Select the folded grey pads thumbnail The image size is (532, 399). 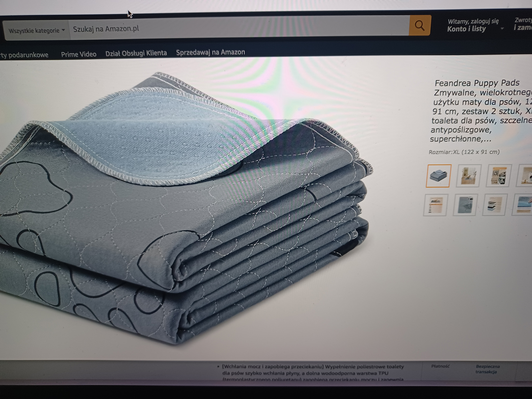click(438, 176)
